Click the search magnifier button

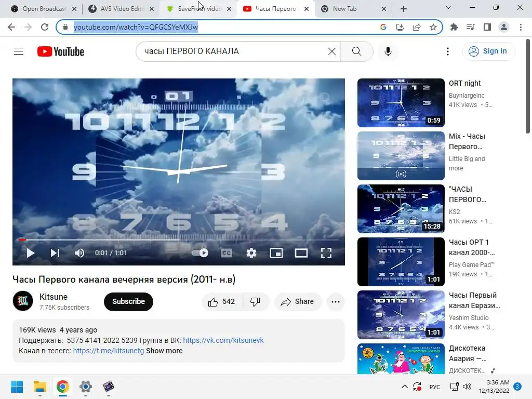(x=356, y=51)
